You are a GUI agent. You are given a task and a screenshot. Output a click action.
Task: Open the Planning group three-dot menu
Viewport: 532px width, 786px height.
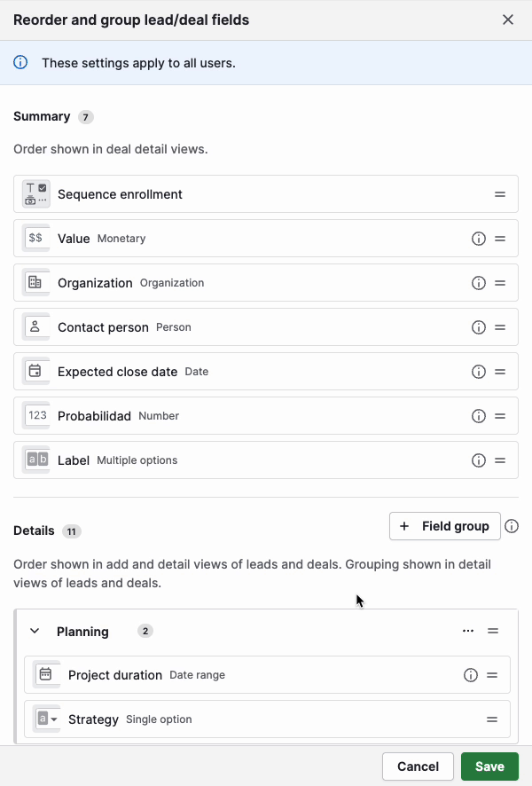pyautogui.click(x=468, y=632)
